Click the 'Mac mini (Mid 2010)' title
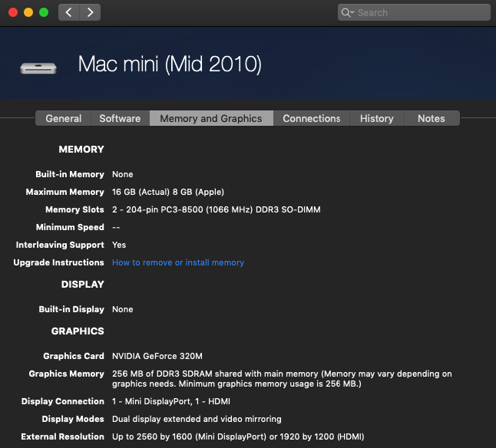Screen dimensions: 496x448 tap(170, 64)
